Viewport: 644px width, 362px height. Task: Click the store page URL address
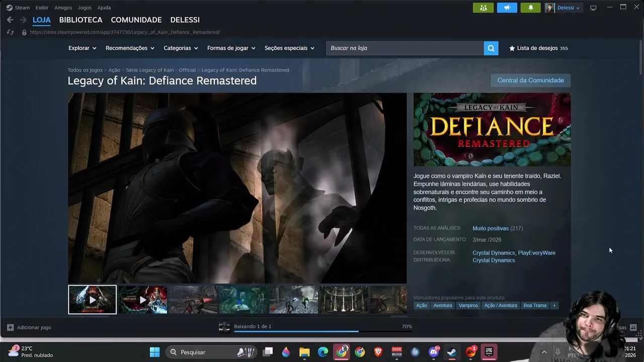(x=125, y=32)
